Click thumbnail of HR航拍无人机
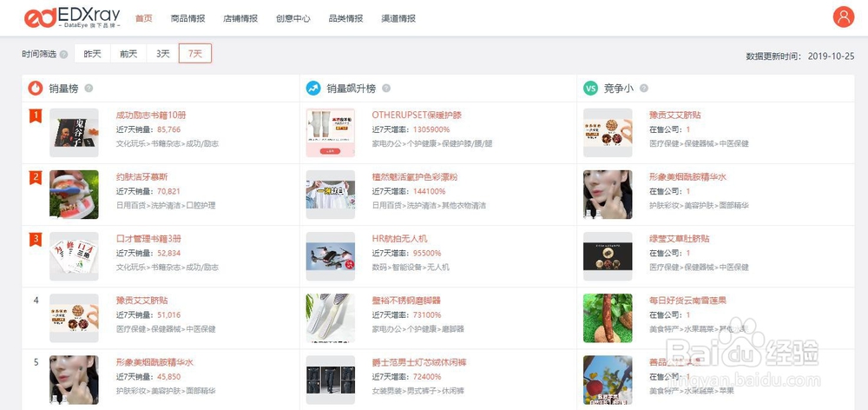This screenshot has height=410, width=868. [x=331, y=256]
